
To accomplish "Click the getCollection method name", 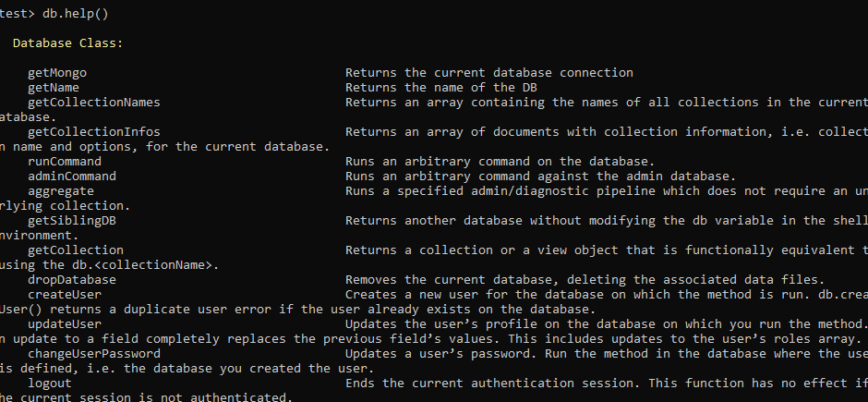I will click(x=76, y=250).
